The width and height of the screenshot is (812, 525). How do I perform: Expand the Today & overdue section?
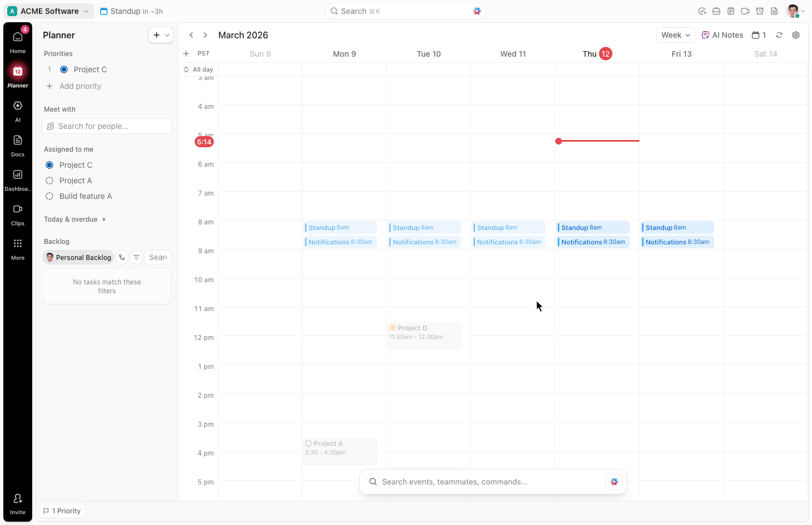[74, 219]
